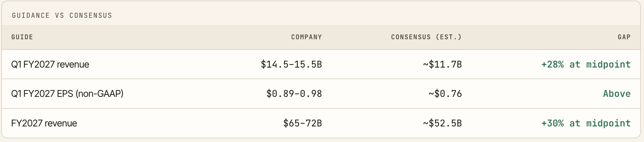
Task: Click the $0.89-0.98 EPS guidance cell
Action: coord(294,94)
